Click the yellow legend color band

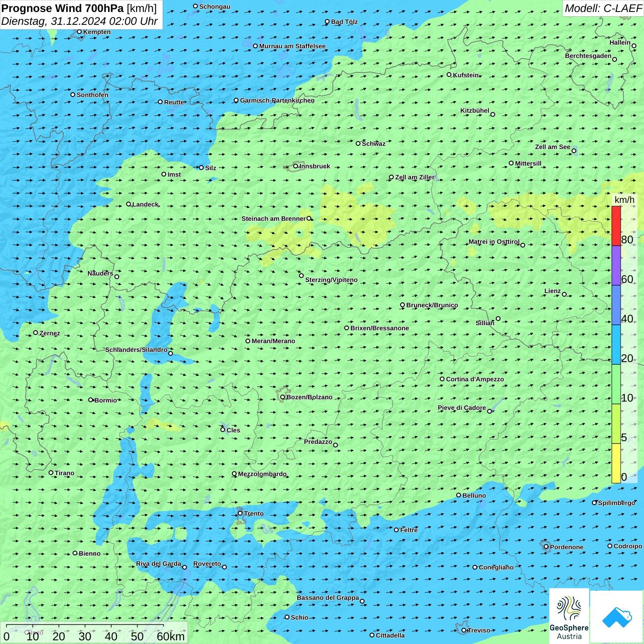tap(616, 463)
